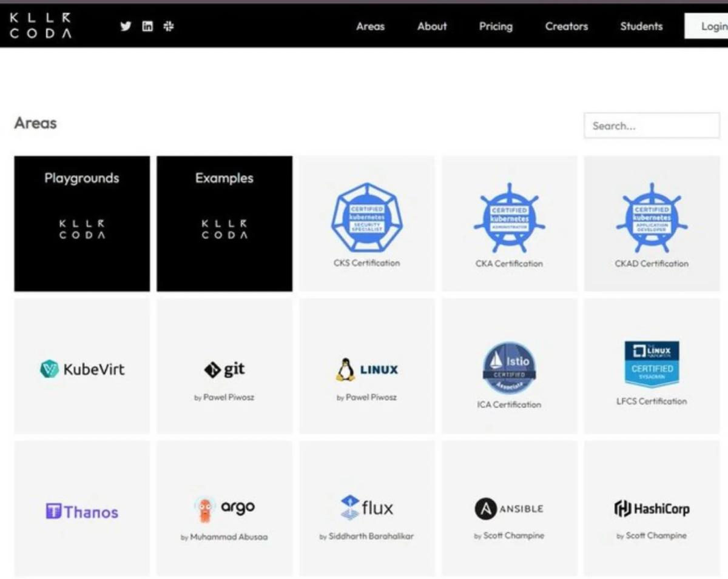The image size is (728, 579).
Task: Open the About page link
Action: [x=431, y=26]
